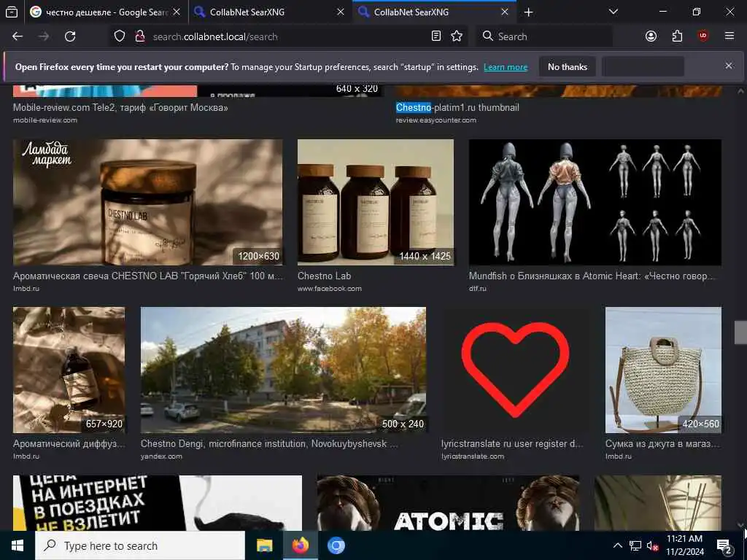Open the extensions puzzle icon
The height and width of the screenshot is (560, 747).
tap(677, 36)
